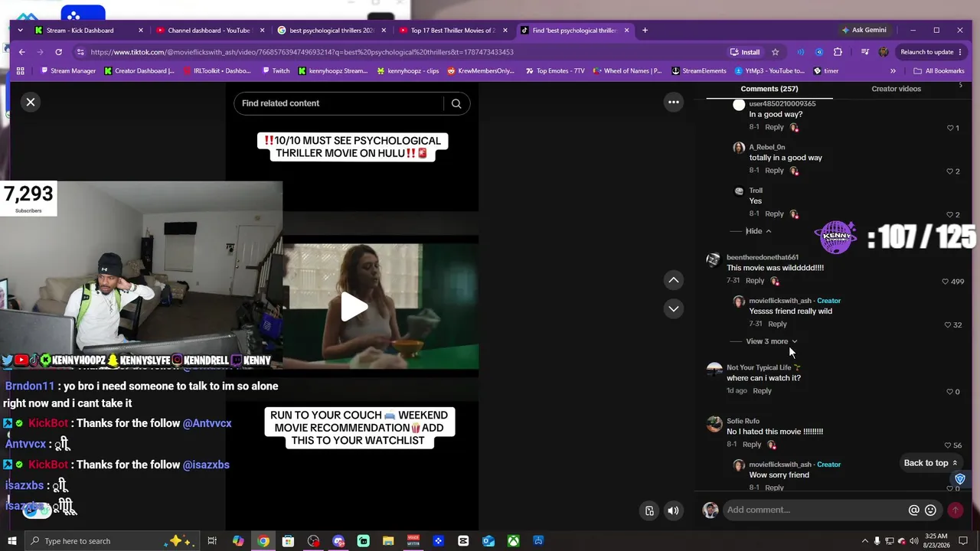Click the Install app button in address bar
This screenshot has width=980, height=551.
point(744,52)
